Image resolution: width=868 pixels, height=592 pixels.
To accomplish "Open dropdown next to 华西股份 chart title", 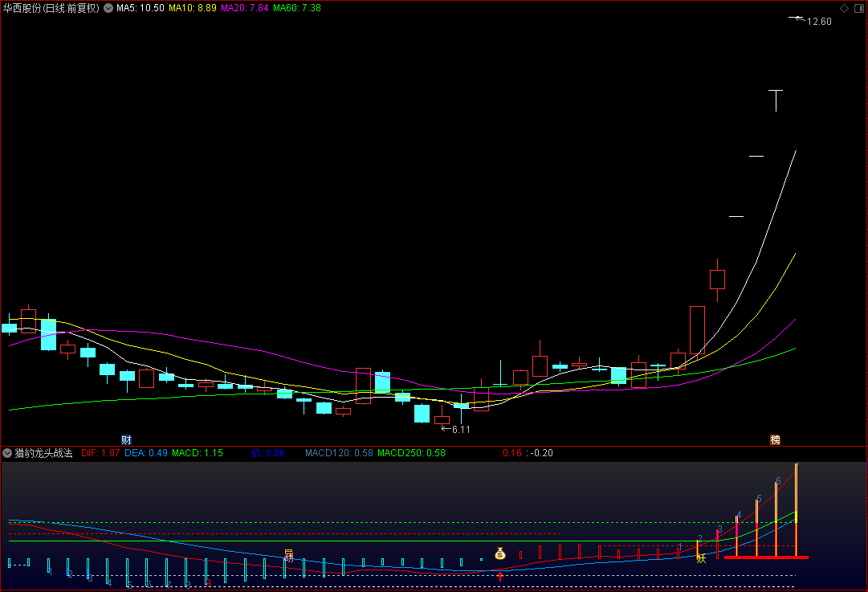I will 108,8.
